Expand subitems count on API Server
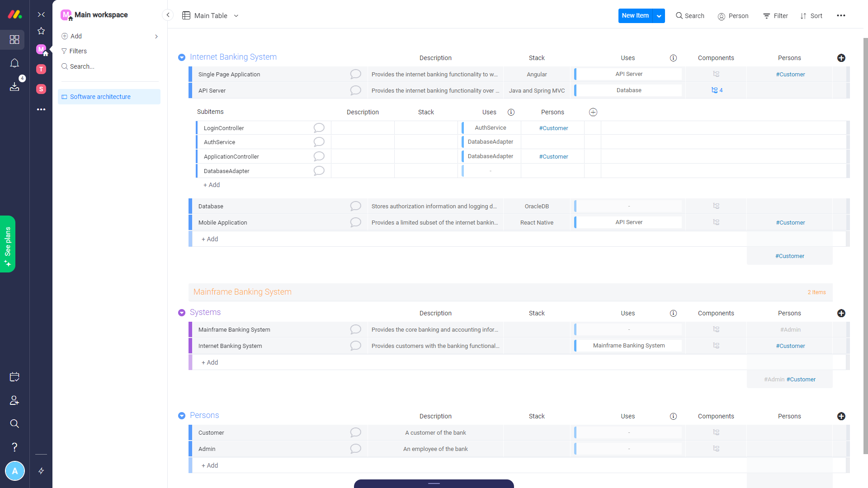This screenshot has height=488, width=868. (717, 90)
